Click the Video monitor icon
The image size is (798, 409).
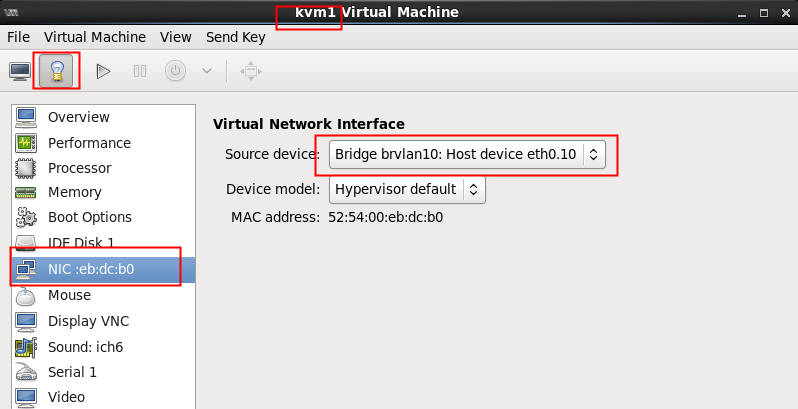[x=26, y=397]
